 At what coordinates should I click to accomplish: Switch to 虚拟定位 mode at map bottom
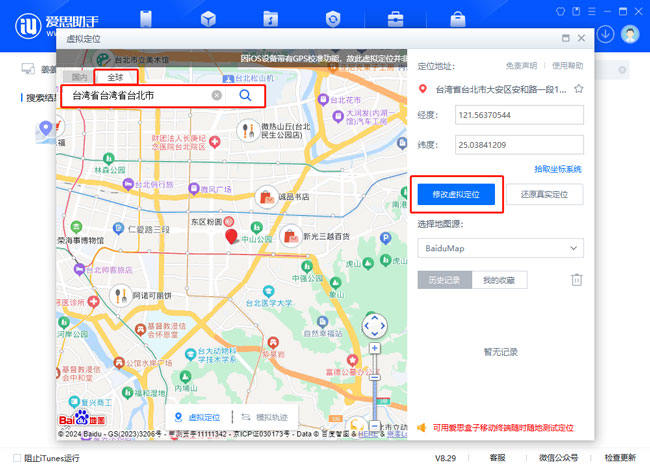point(198,417)
